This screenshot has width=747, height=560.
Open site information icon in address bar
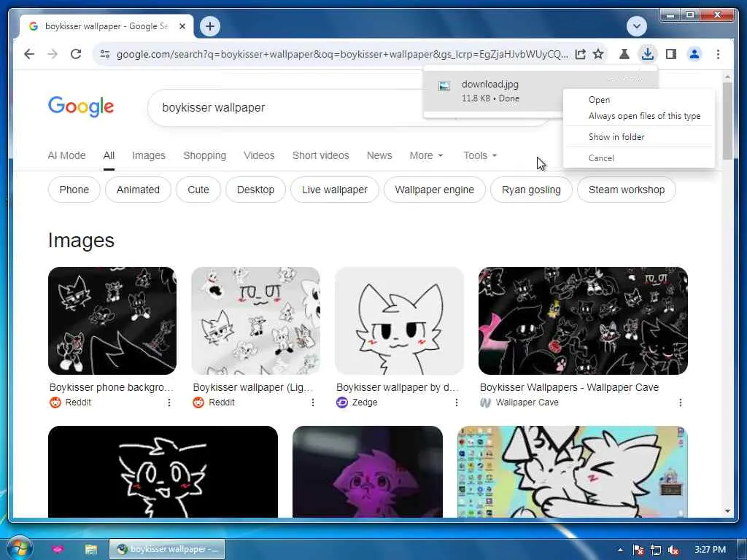click(105, 54)
